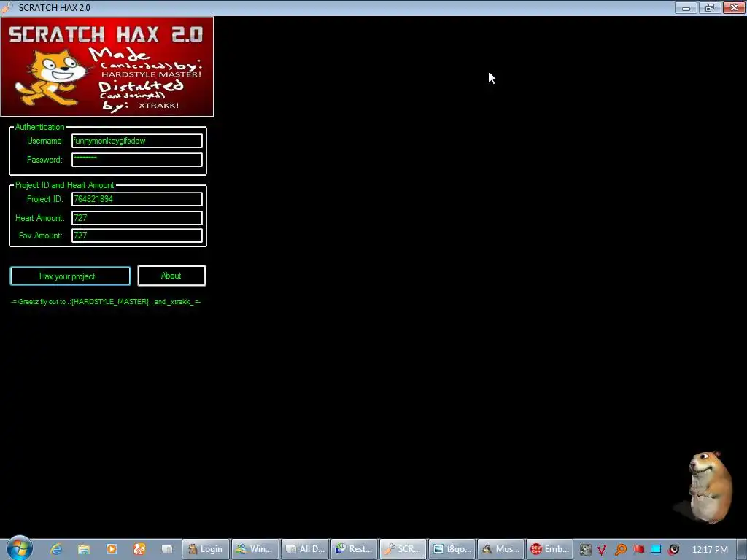Click the orange magnifier tray icon
747x560 pixels.
tap(620, 550)
